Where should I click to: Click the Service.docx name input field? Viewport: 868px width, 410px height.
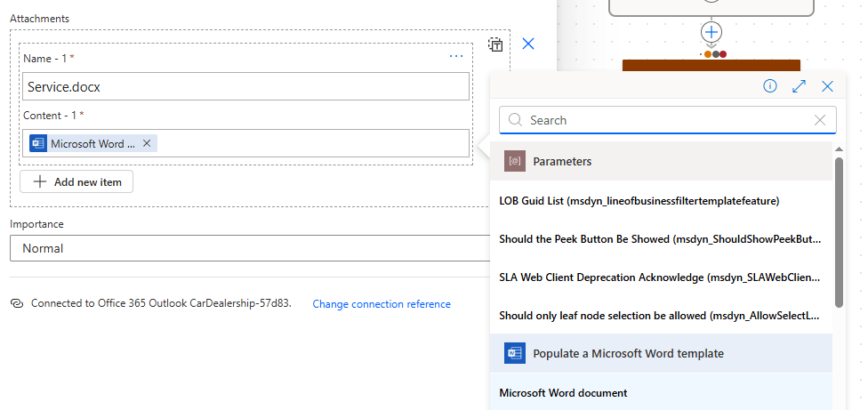click(245, 86)
